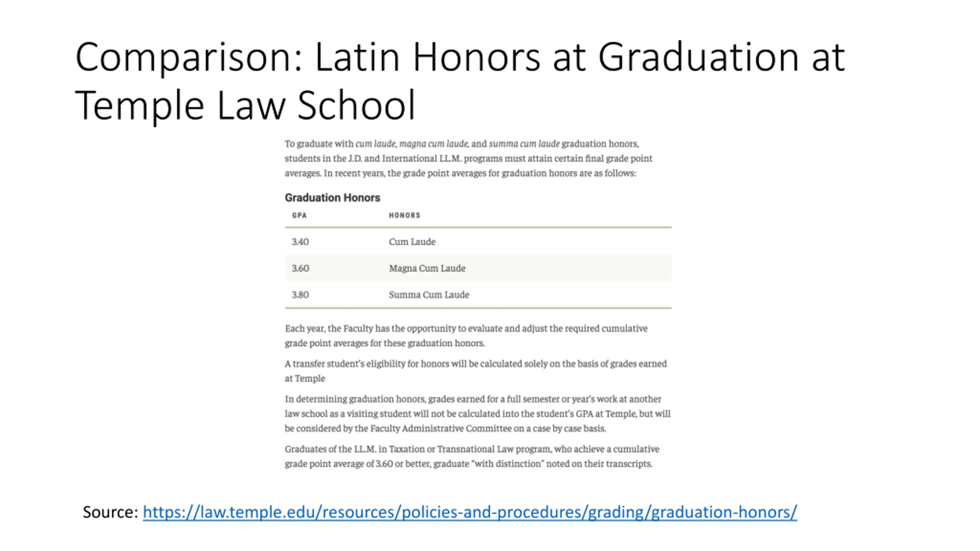Click the "Summa Cum Laude" table entry
This screenshot has width=980, height=551.
pyautogui.click(x=429, y=295)
